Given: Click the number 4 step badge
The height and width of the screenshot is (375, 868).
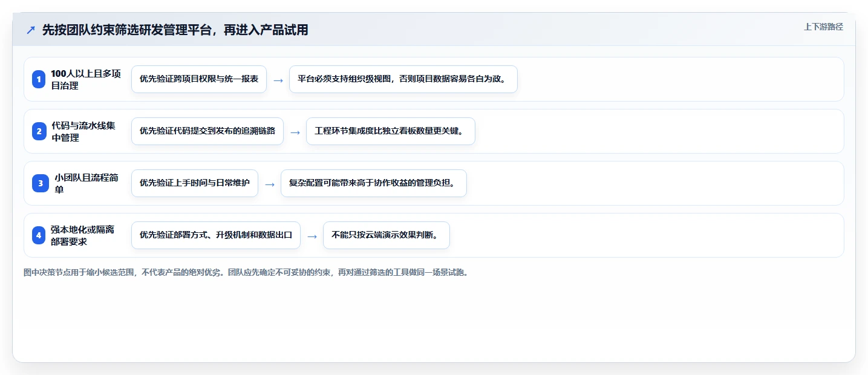Looking at the screenshot, I should tap(39, 235).
